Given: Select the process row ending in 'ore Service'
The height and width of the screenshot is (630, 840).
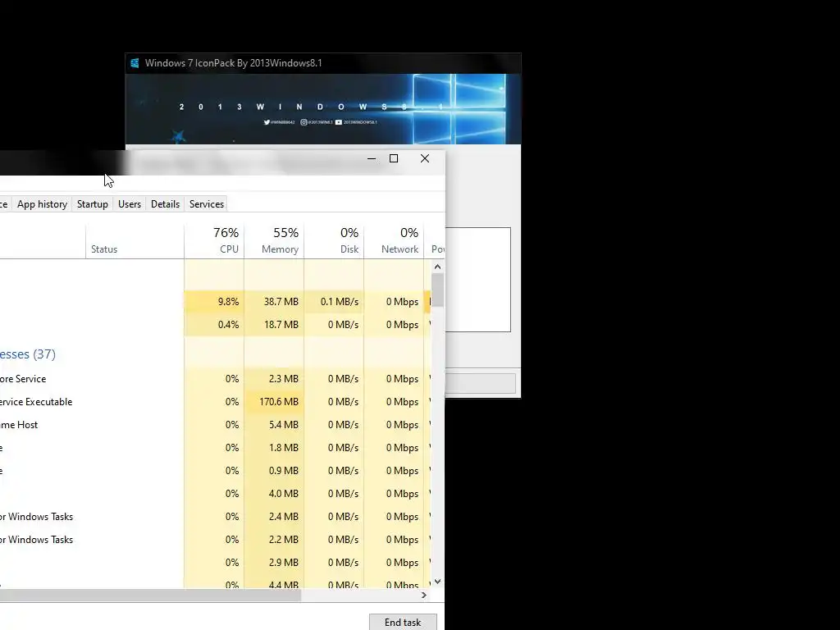Looking at the screenshot, I should [214, 379].
